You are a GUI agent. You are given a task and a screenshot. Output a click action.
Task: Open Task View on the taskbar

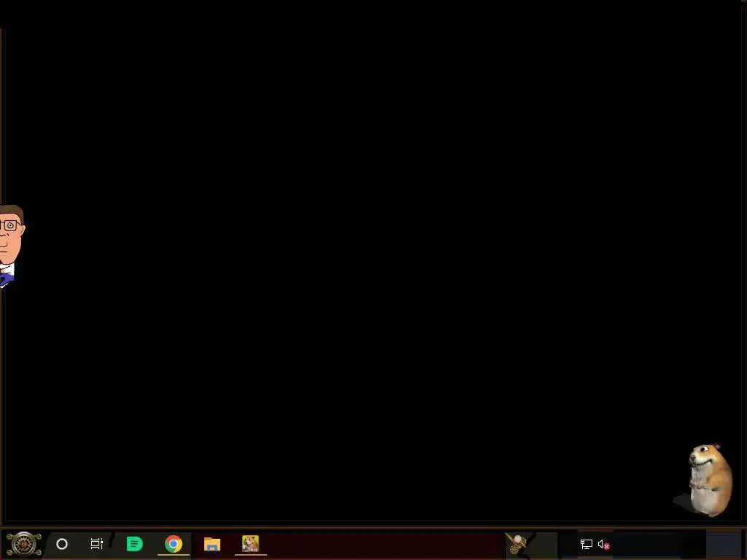point(97,544)
